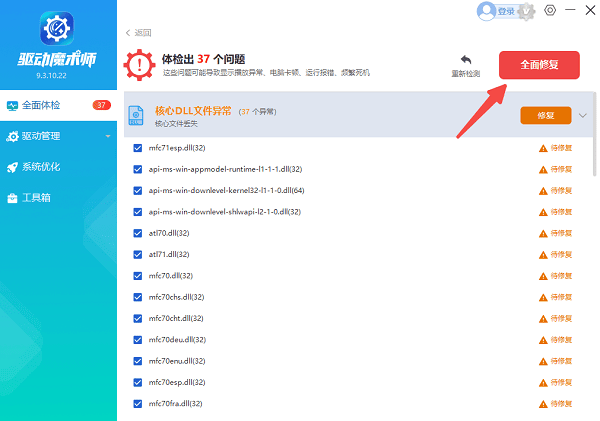
Task: Uncheck api-ms-win-downlevel-kernel32-l1-1-0.dll checkbox
Action: pyautogui.click(x=138, y=191)
